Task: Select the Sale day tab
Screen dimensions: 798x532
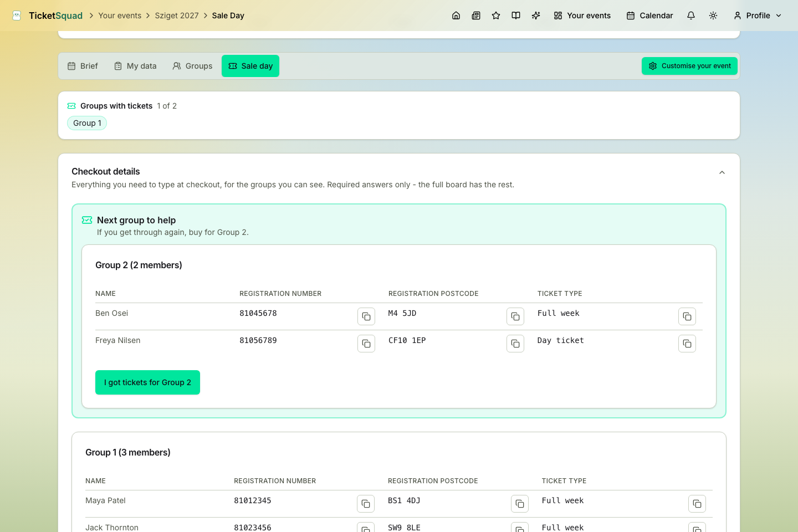Action: pos(250,66)
